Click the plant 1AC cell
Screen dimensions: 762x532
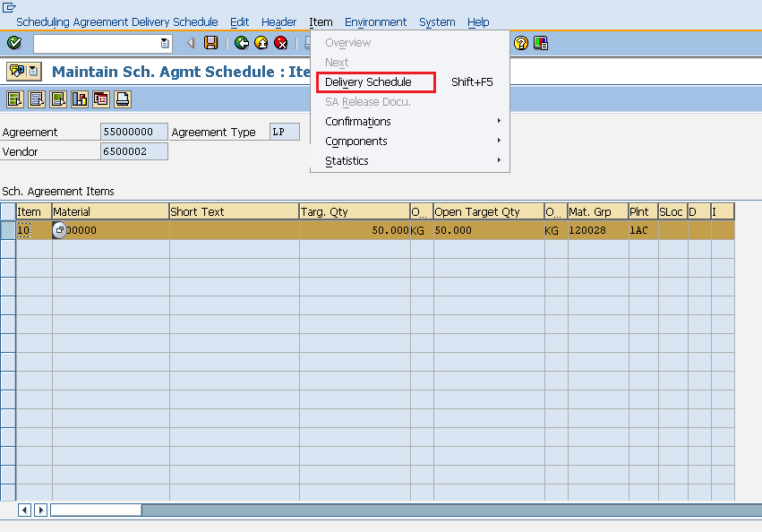[644, 230]
